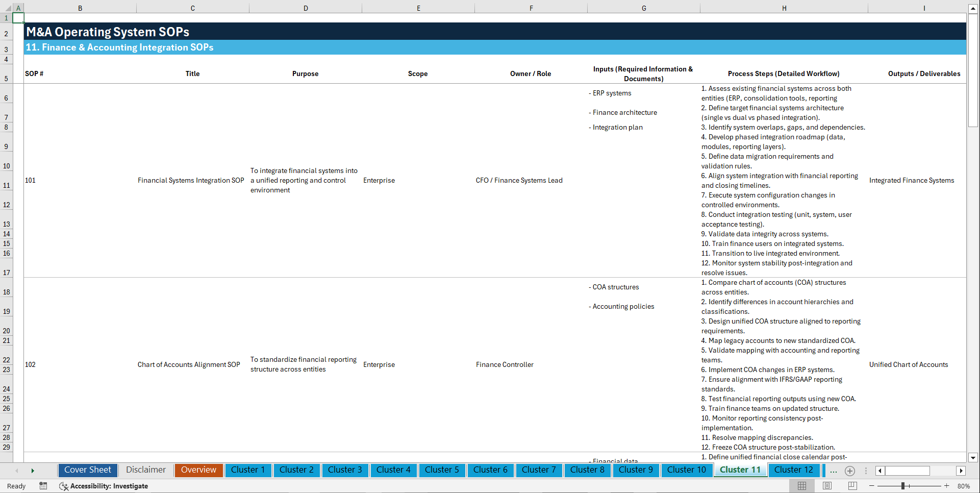The image size is (980, 493).
Task: Select column D header
Action: pos(306,8)
